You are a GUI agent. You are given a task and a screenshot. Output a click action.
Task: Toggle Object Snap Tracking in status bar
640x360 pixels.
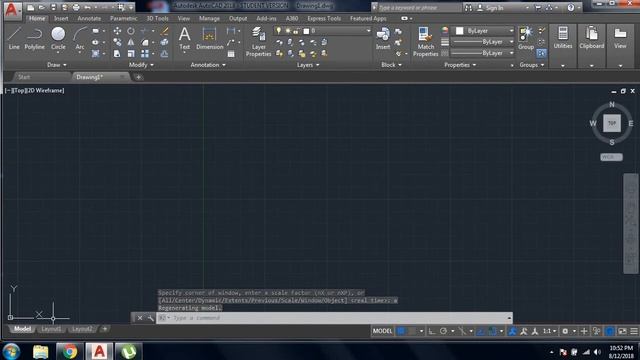481,331
